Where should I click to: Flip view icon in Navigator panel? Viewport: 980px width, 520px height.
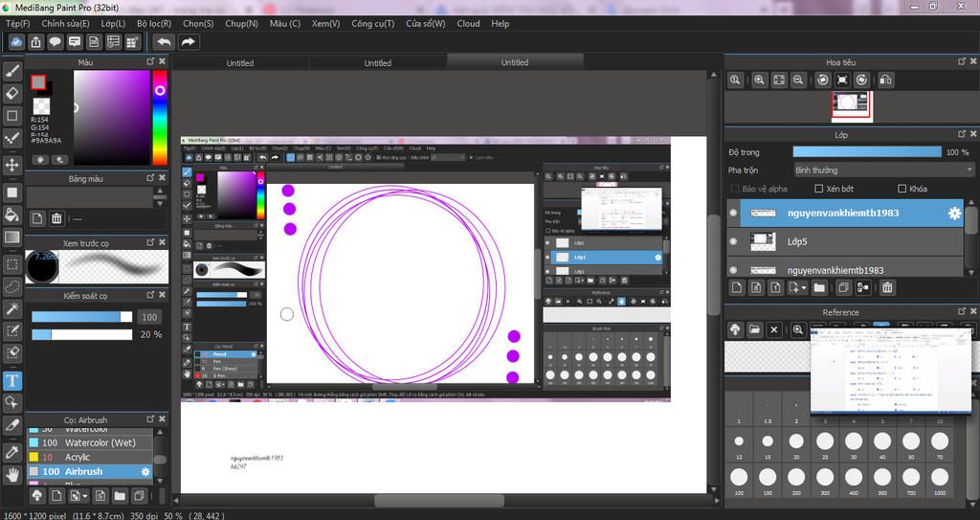(885, 80)
